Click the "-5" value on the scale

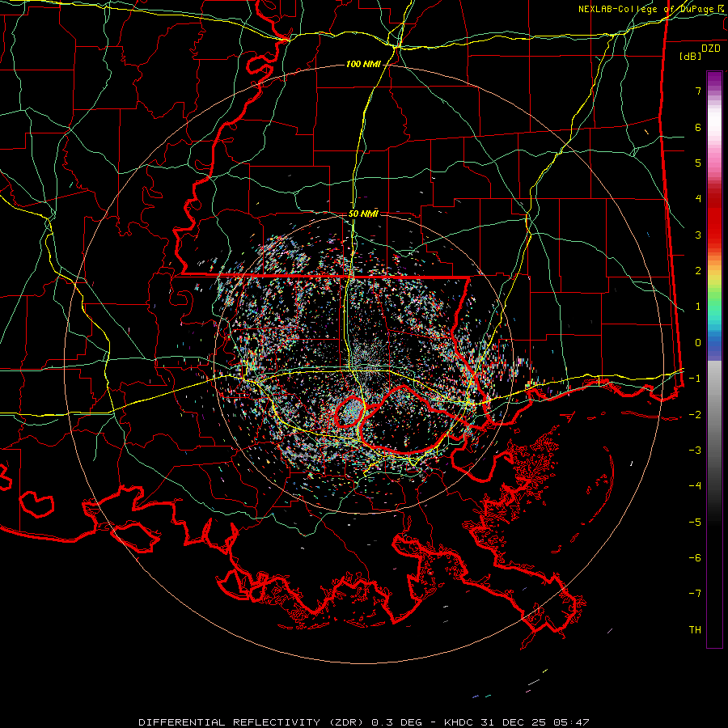coord(695,522)
